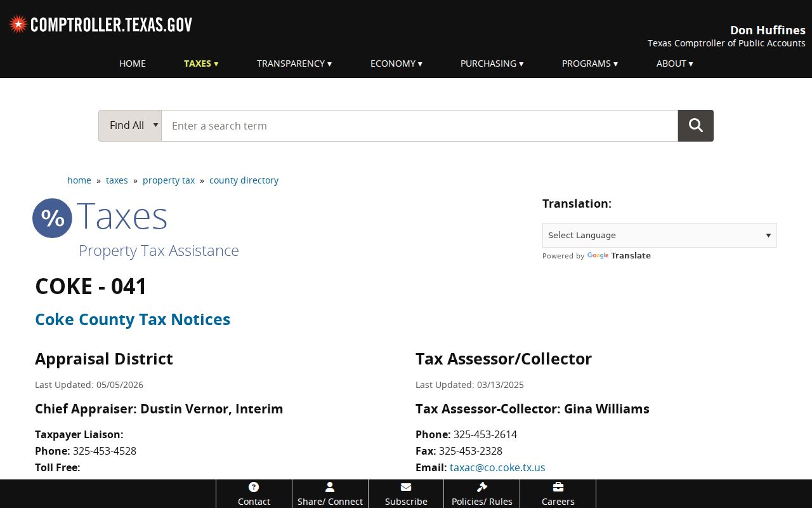Follow the taxes breadcrumb link

click(117, 180)
